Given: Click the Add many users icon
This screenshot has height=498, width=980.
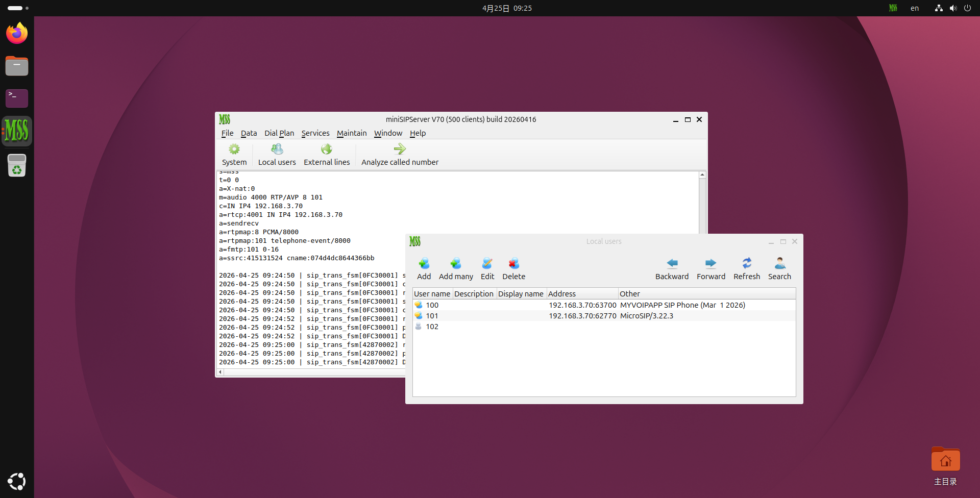Looking at the screenshot, I should tap(456, 268).
